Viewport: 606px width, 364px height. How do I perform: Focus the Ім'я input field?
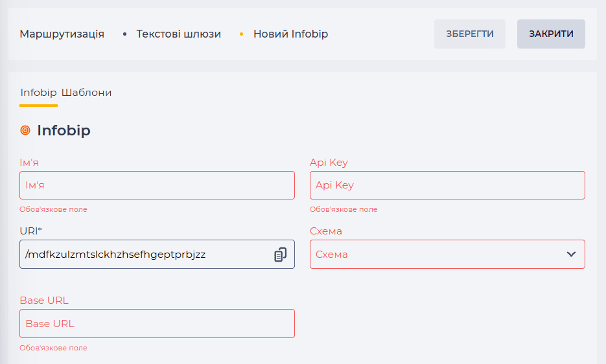[x=157, y=185]
